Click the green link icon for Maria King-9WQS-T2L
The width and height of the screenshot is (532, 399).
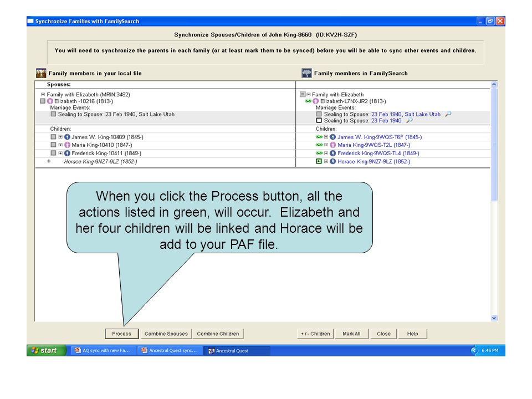point(319,145)
